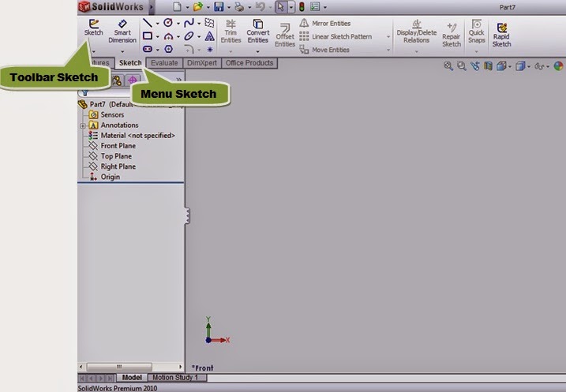Select the Smart Dimension tool
Viewport: 566px width, 392px height.
(x=122, y=31)
